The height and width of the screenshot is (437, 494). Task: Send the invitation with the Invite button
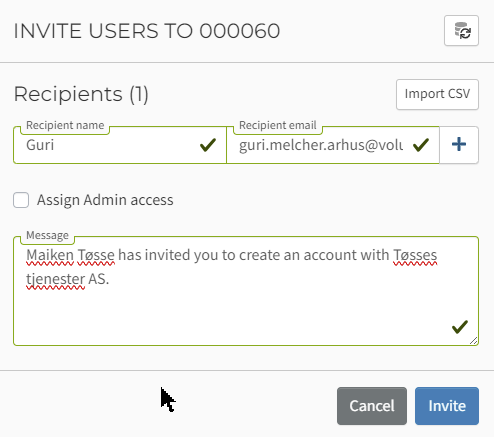point(447,406)
